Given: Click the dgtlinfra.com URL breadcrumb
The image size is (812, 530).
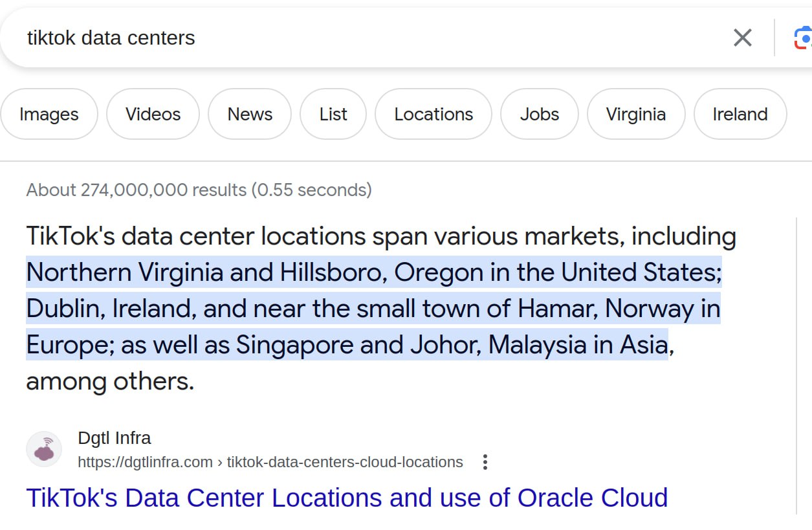Looking at the screenshot, I should tap(270, 462).
